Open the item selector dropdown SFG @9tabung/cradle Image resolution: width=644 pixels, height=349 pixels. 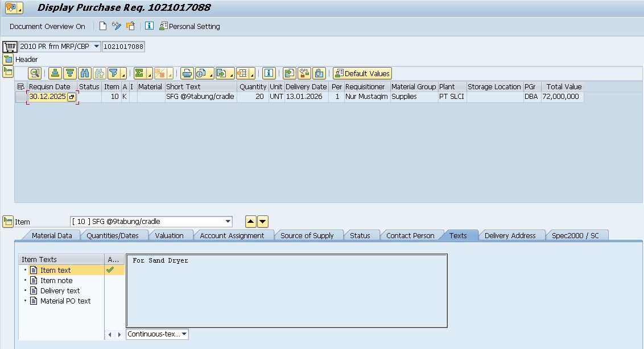point(228,222)
